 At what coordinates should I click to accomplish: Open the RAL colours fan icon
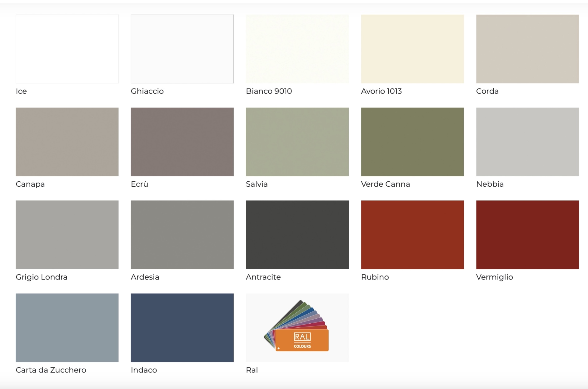tap(297, 328)
